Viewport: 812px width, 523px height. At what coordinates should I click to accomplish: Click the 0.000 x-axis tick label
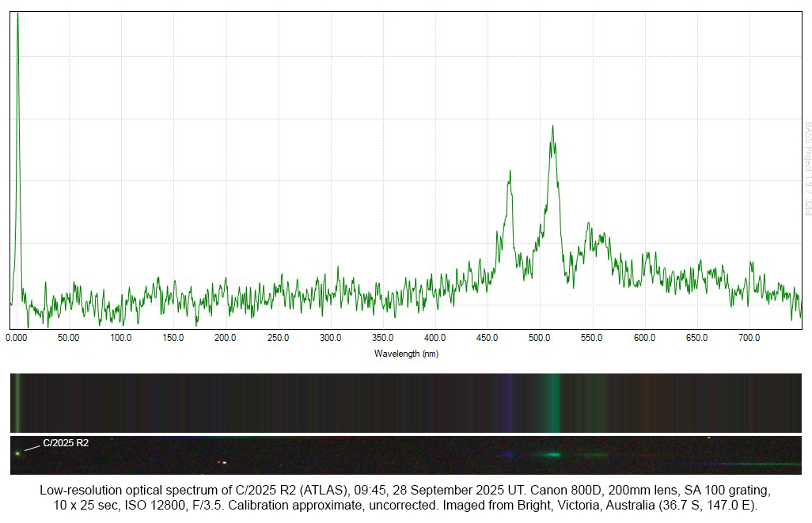(17, 338)
